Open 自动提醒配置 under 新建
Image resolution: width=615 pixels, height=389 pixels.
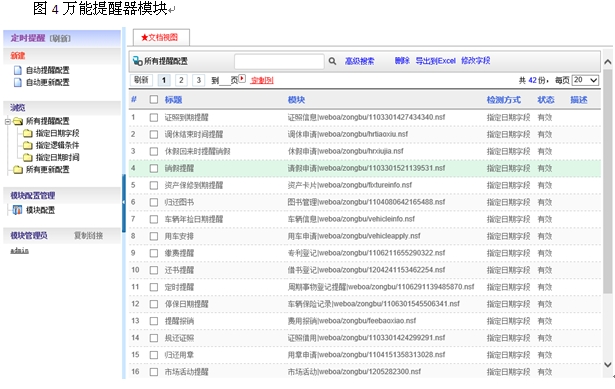click(x=47, y=70)
